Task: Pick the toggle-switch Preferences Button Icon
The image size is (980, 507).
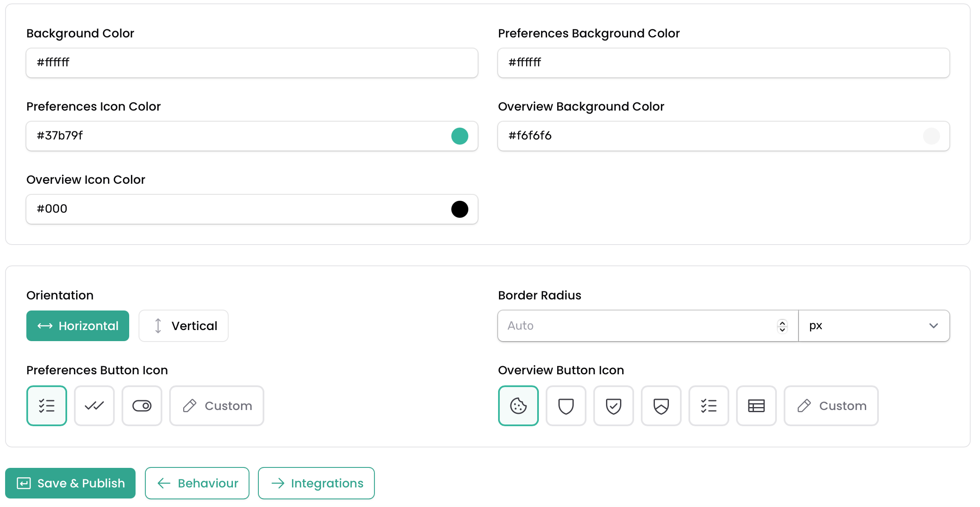Action: pyautogui.click(x=142, y=406)
